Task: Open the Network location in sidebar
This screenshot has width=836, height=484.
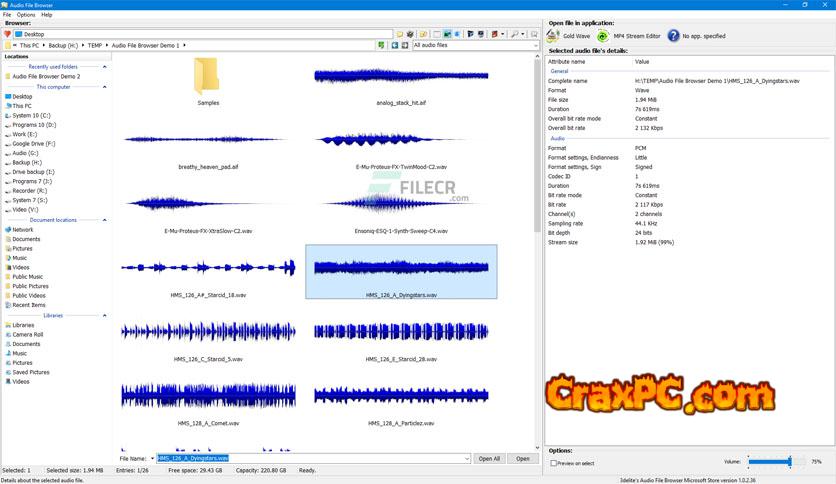Action: [x=22, y=230]
